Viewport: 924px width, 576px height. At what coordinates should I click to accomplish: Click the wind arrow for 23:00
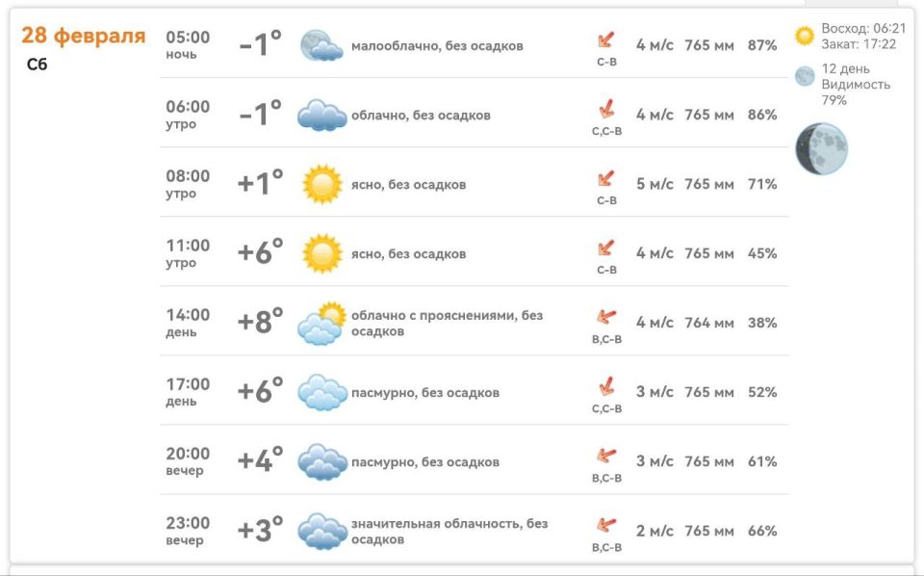click(606, 525)
